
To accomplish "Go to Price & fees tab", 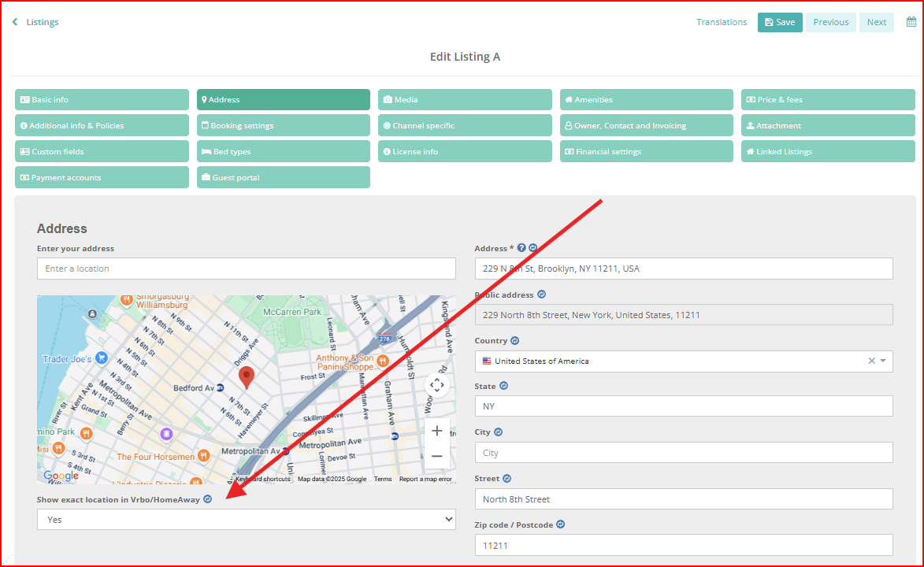I will click(x=828, y=99).
